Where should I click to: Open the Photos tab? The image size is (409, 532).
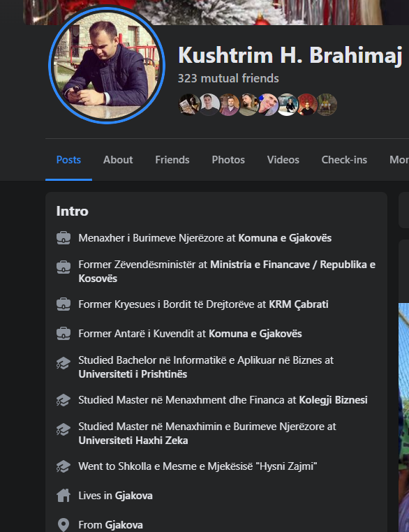(228, 160)
